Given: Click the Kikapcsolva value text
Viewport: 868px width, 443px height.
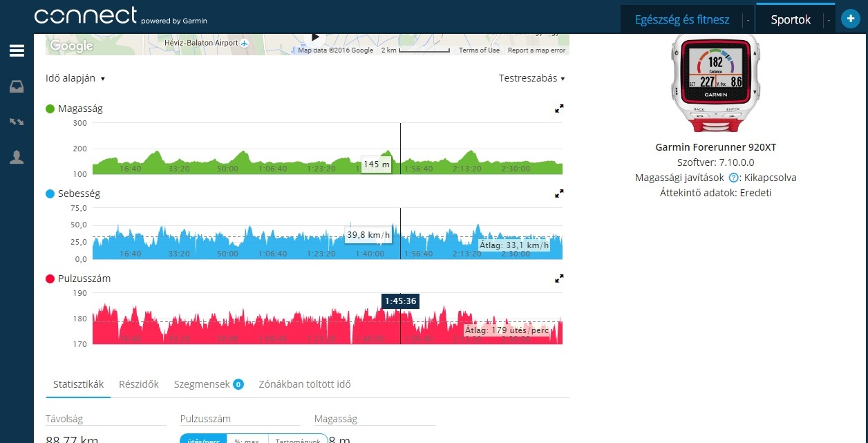Looking at the screenshot, I should click(771, 178).
